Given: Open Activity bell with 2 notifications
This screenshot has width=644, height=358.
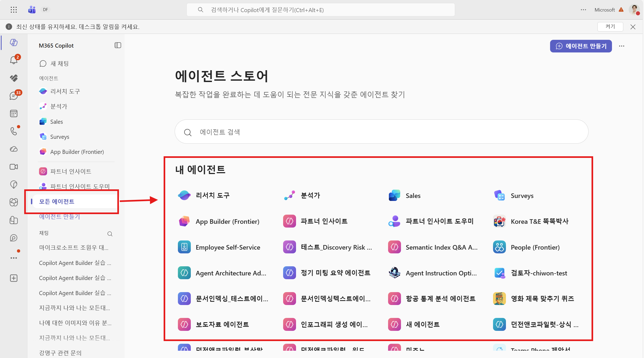Looking at the screenshot, I should [14, 60].
